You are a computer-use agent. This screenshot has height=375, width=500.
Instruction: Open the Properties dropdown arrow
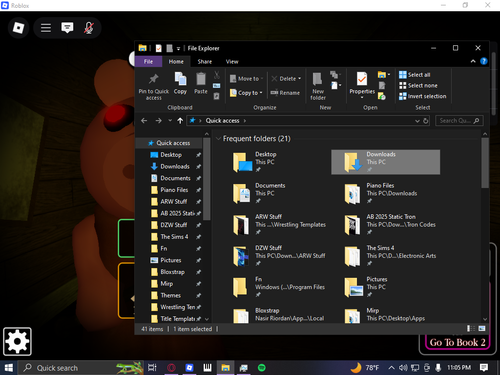point(362,98)
